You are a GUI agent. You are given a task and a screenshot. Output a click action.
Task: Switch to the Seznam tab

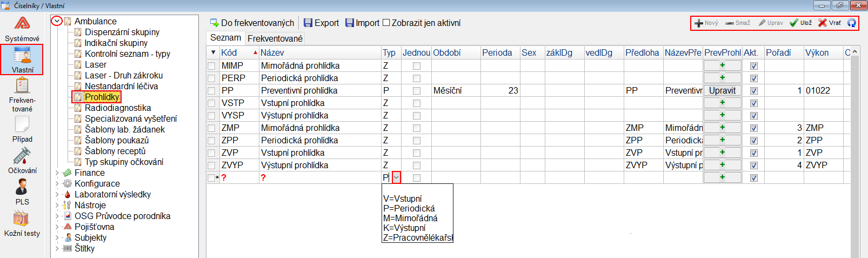tap(225, 38)
